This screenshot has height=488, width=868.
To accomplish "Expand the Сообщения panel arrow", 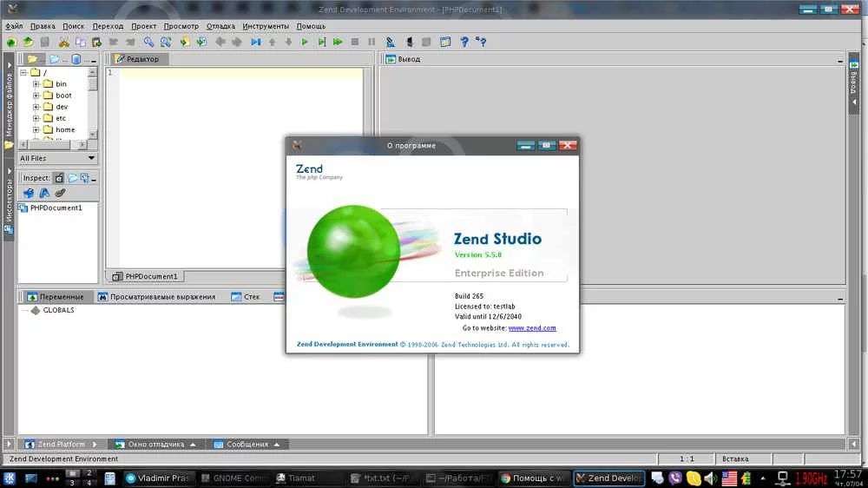I will pos(276,445).
